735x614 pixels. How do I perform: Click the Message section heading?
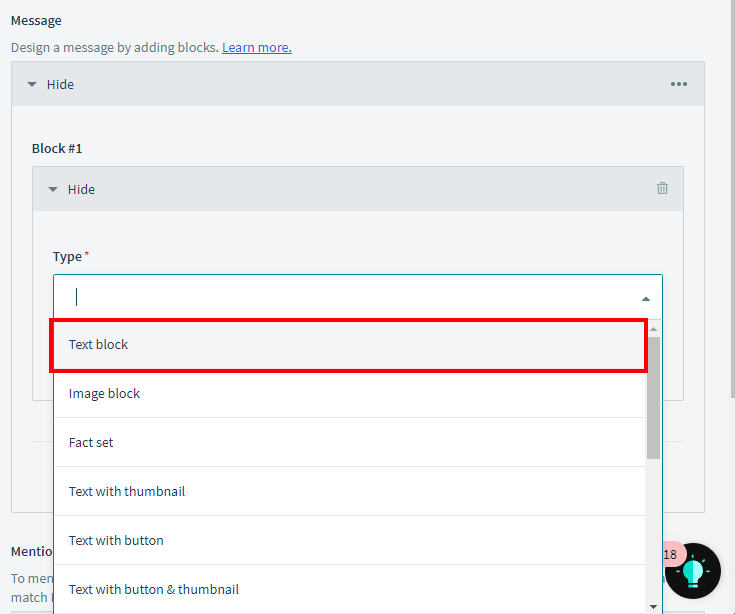coord(36,21)
